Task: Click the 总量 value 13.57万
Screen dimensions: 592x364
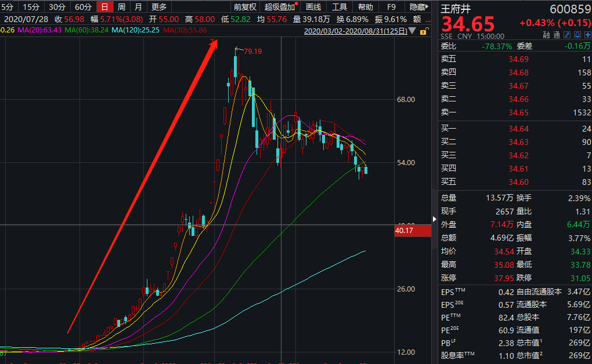Action: tap(500, 198)
